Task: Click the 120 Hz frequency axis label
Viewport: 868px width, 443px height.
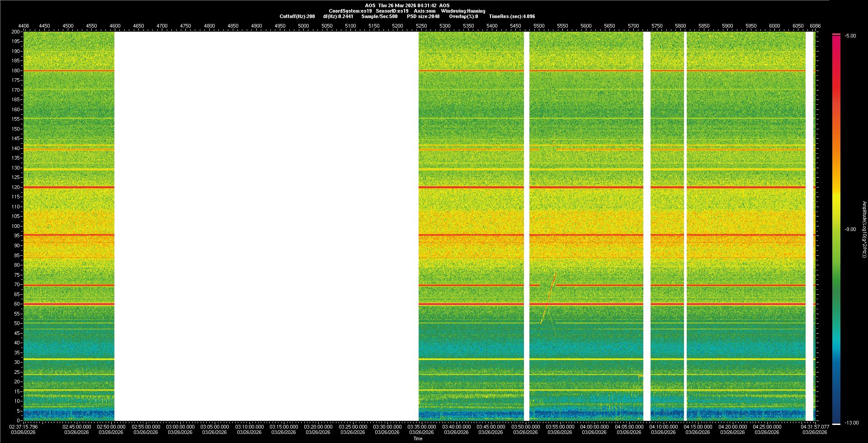Action: [16, 187]
